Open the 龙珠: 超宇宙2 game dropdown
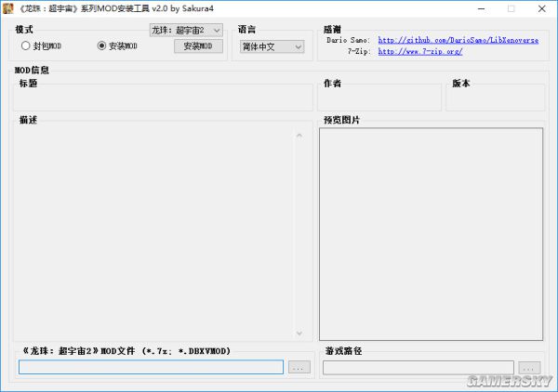 186,31
